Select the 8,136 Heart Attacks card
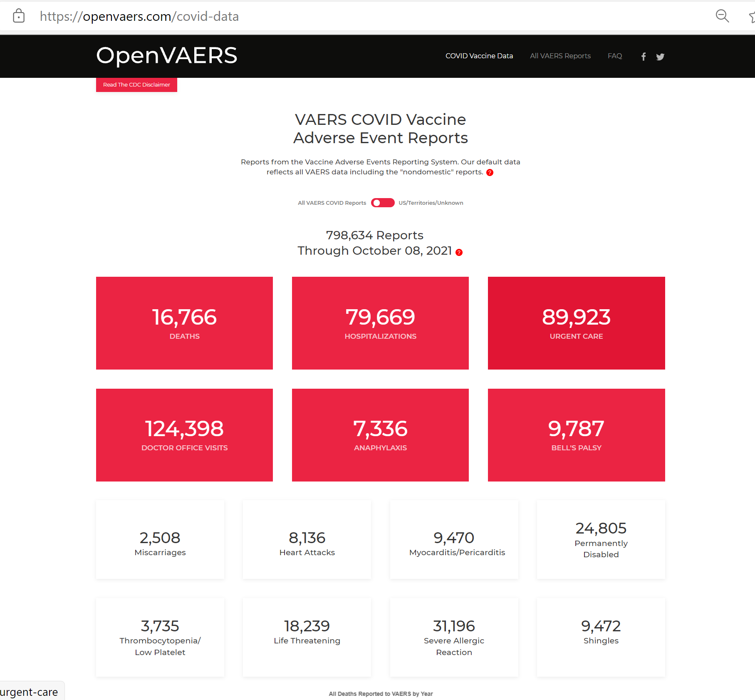 [307, 539]
